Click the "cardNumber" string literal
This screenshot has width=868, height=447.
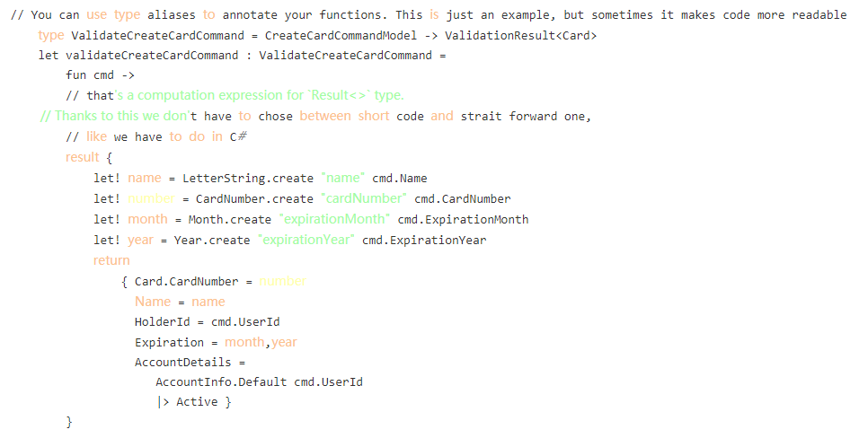click(x=364, y=198)
